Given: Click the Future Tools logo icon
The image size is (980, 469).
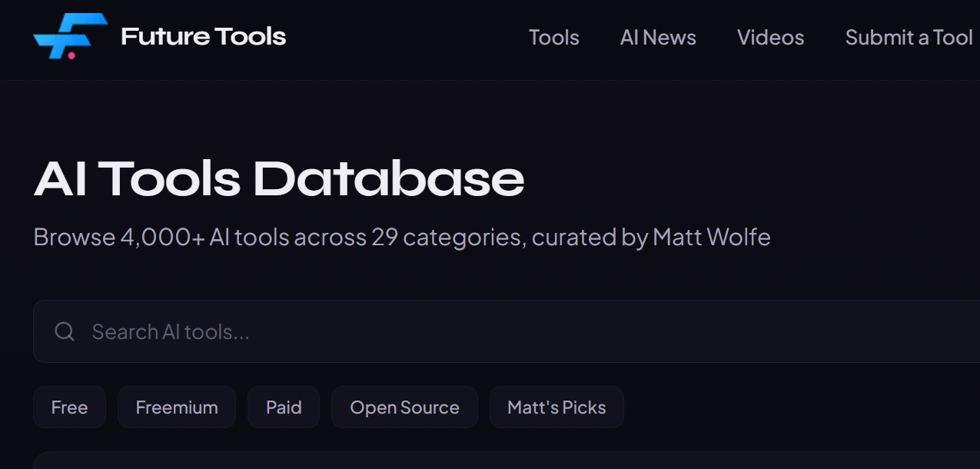Looking at the screenshot, I should point(70,36).
